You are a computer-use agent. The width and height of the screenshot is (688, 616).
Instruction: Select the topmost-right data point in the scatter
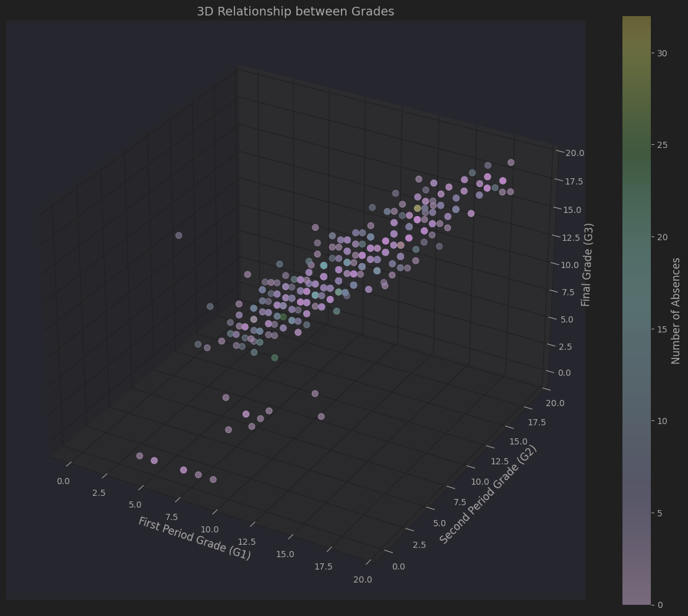click(511, 163)
